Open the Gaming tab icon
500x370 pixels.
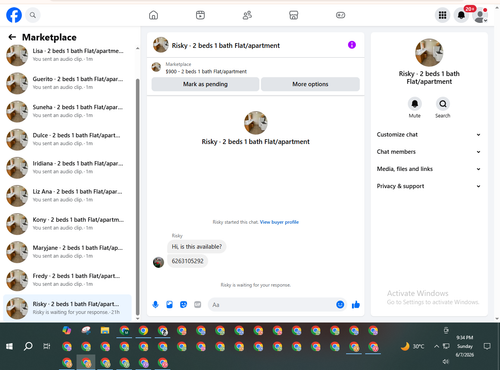point(340,15)
